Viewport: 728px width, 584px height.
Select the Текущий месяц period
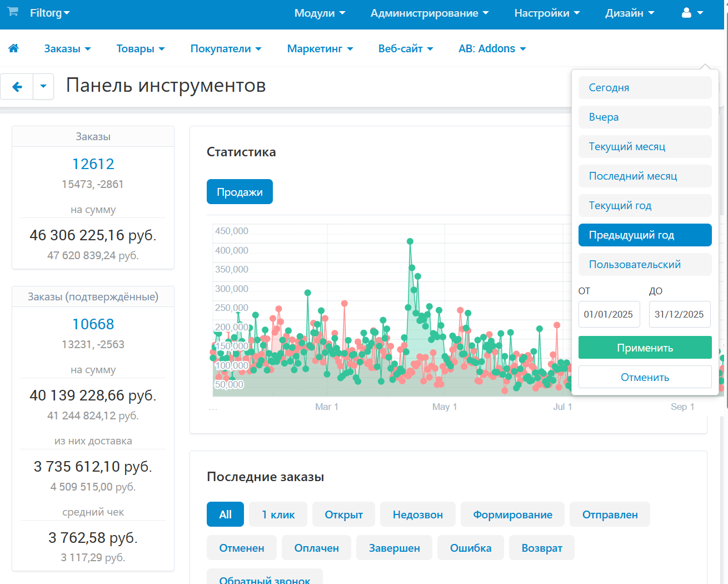pyautogui.click(x=645, y=147)
